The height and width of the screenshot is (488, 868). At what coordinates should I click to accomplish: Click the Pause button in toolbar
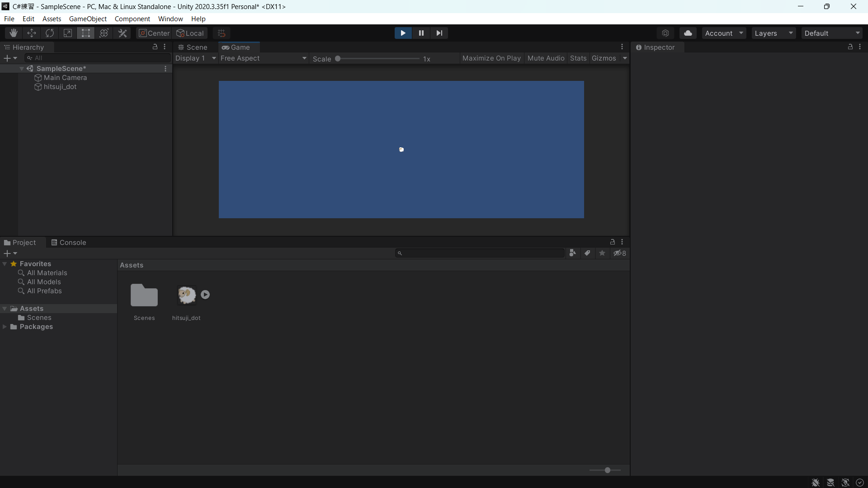[421, 33]
